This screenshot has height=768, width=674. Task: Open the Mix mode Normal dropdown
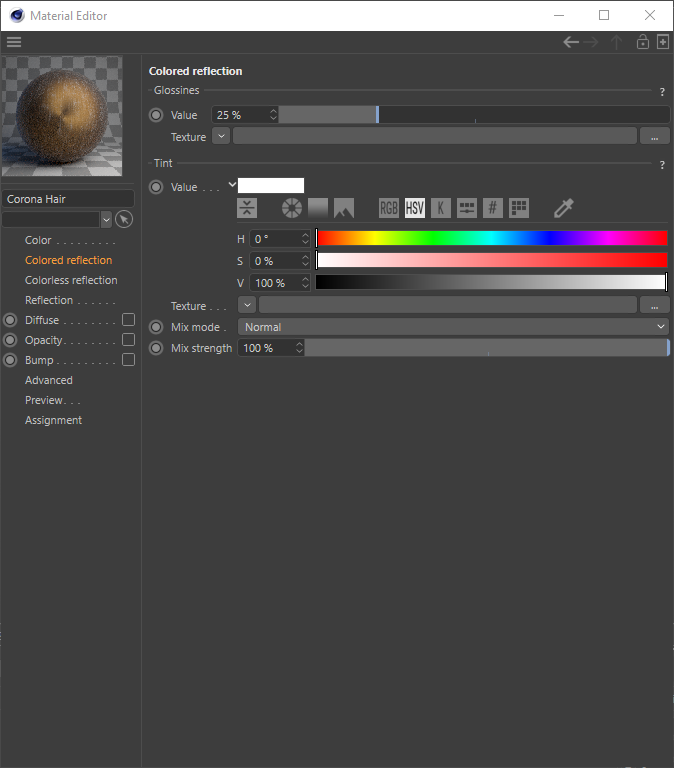click(x=453, y=327)
